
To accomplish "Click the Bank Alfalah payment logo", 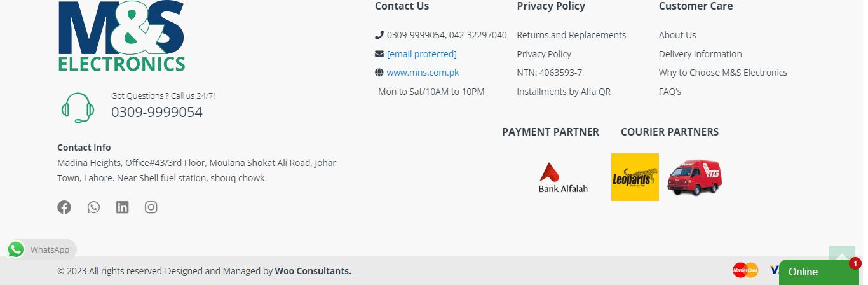I will click(563, 177).
